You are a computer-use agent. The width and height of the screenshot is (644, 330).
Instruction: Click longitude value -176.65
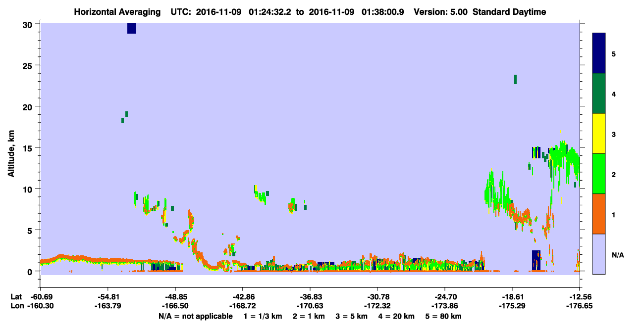pos(580,306)
